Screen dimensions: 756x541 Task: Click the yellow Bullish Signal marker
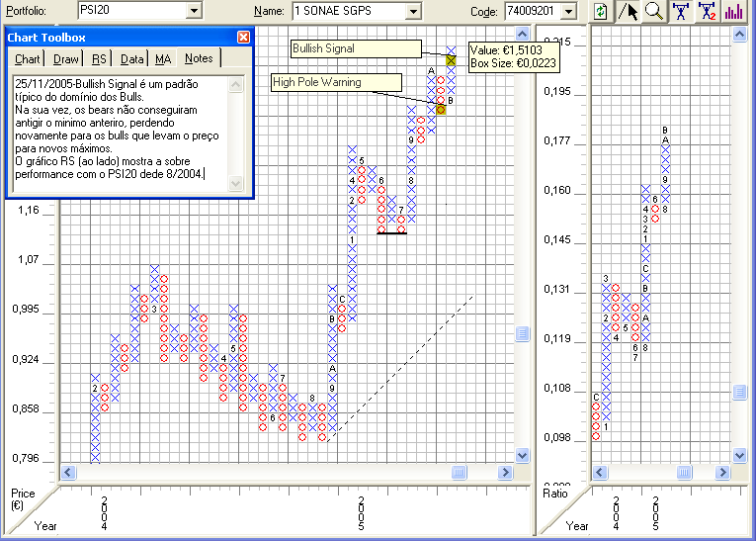click(452, 60)
